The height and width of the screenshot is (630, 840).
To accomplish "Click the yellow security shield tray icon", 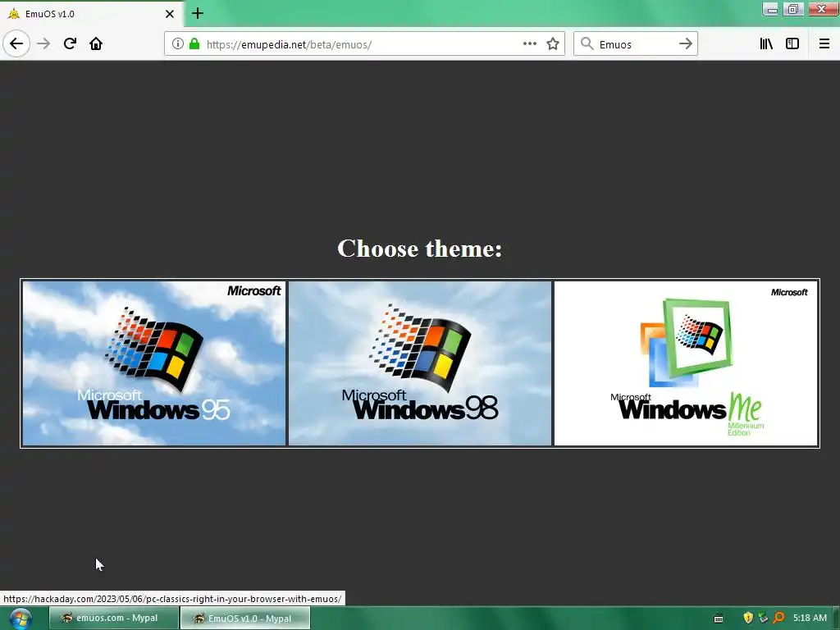I will [748, 618].
